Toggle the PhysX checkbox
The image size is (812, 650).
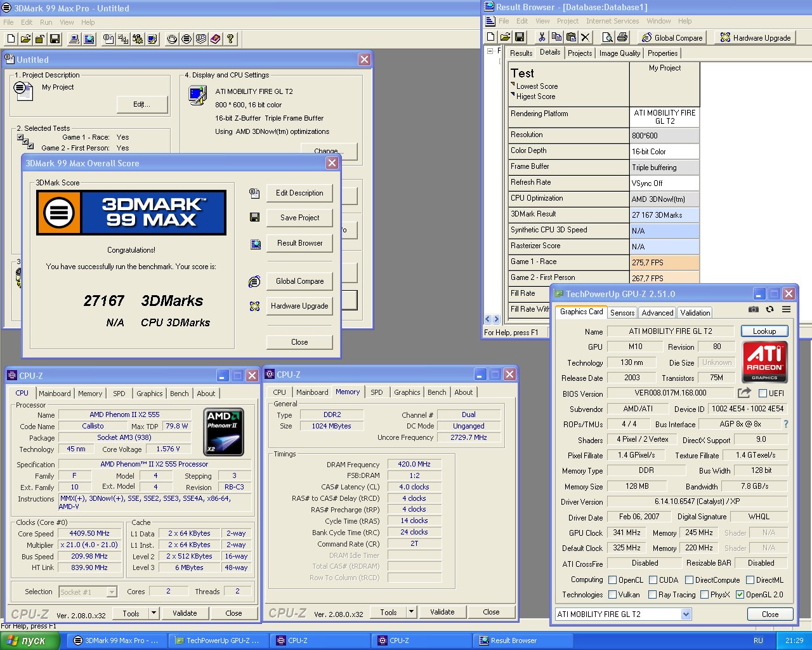click(704, 595)
